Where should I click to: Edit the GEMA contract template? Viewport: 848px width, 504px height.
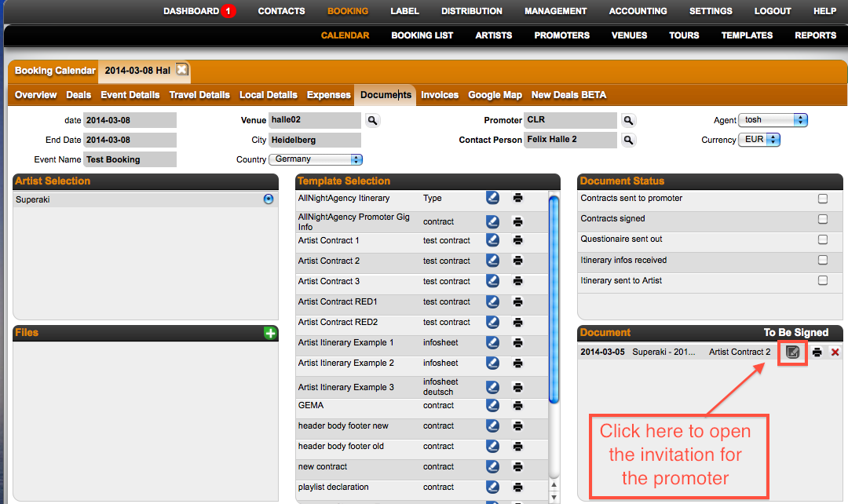[x=492, y=406]
